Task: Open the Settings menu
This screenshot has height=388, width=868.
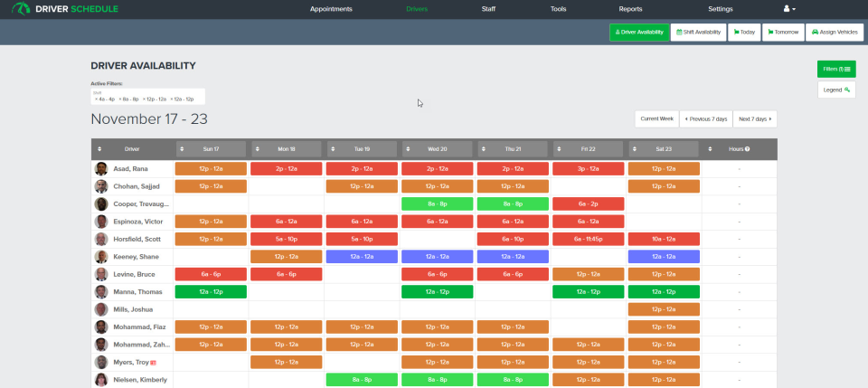Action: click(721, 9)
